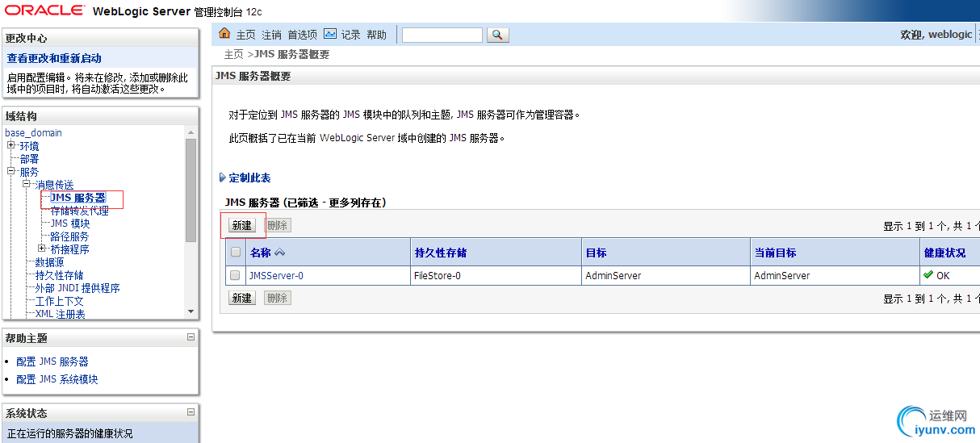Expand the 定制此表 disclosure triangle

click(223, 178)
